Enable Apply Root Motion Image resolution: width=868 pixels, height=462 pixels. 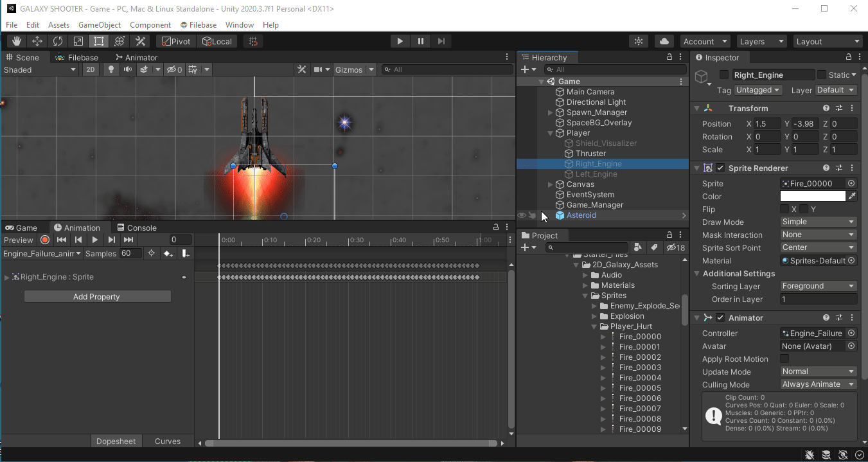click(784, 359)
